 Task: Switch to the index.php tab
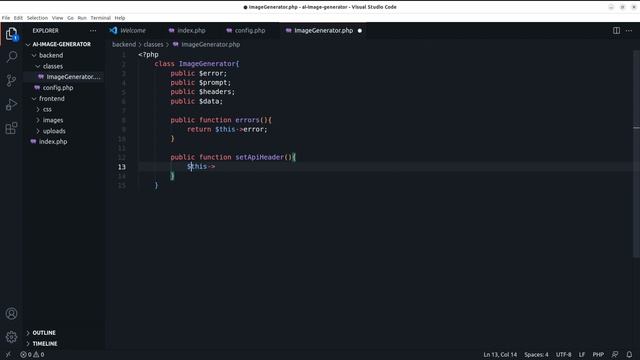tap(191, 31)
